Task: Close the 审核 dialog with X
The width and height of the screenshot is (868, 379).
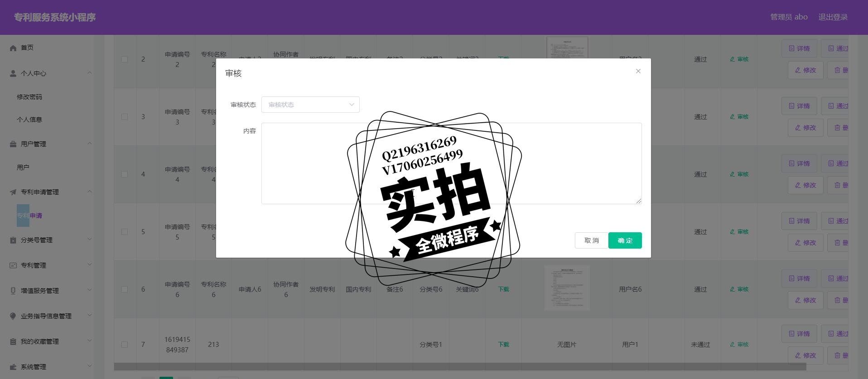Action: 638,71
